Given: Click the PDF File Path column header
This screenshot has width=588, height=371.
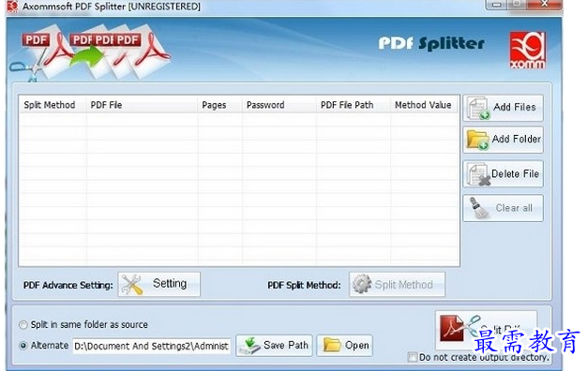Looking at the screenshot, I should click(x=354, y=105).
